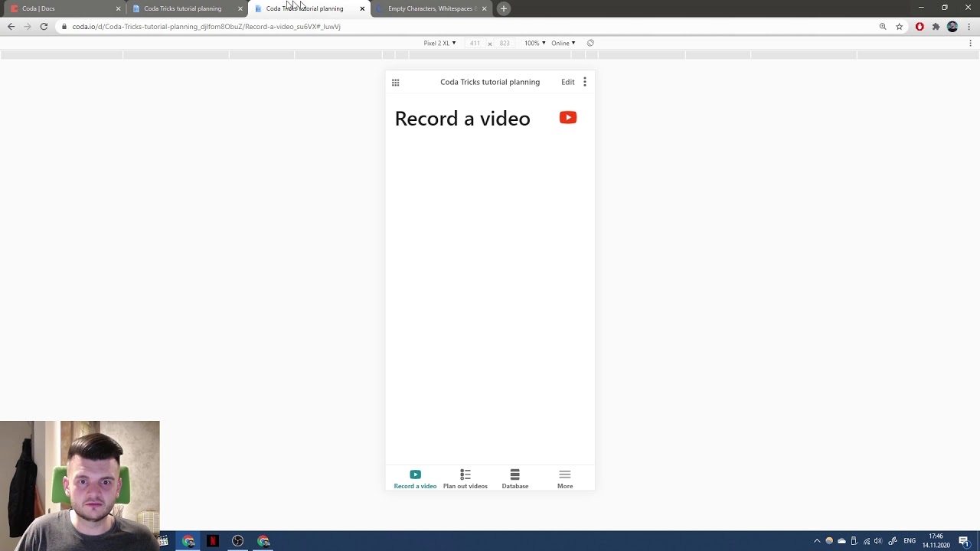Reload the current page

tap(44, 26)
